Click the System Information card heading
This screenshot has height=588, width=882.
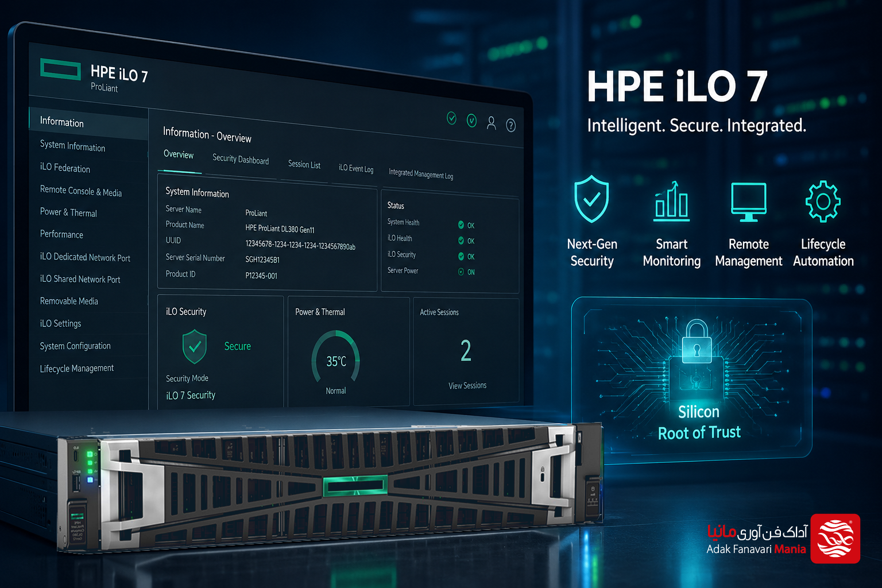pyautogui.click(x=197, y=192)
